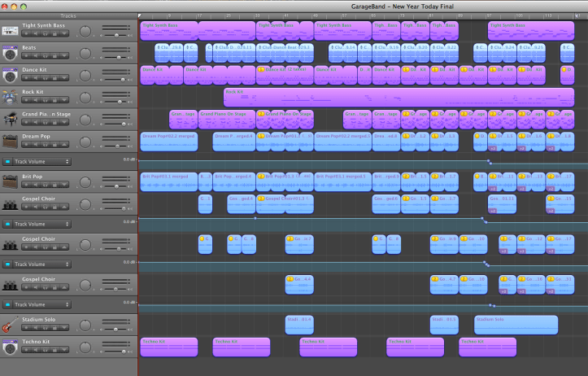Click the lock icon on Dance Kit track

click(x=54, y=78)
